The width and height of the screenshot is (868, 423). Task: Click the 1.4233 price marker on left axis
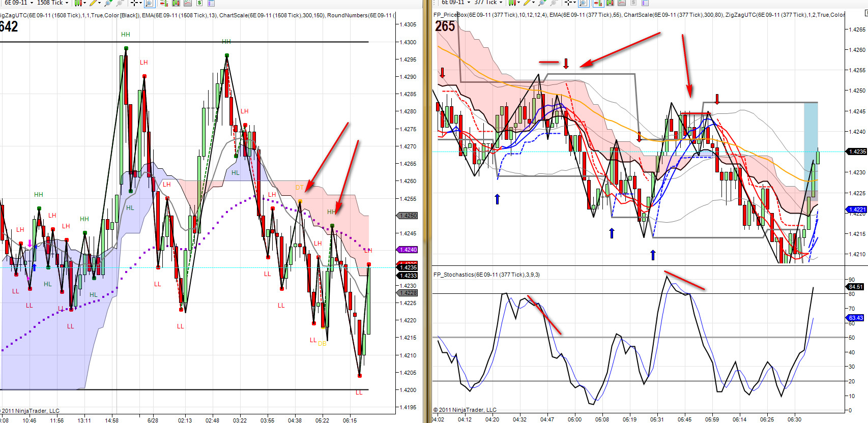pos(408,276)
